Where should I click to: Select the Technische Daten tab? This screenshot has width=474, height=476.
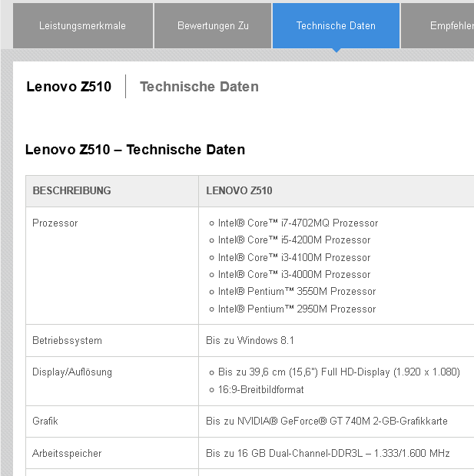click(x=336, y=26)
